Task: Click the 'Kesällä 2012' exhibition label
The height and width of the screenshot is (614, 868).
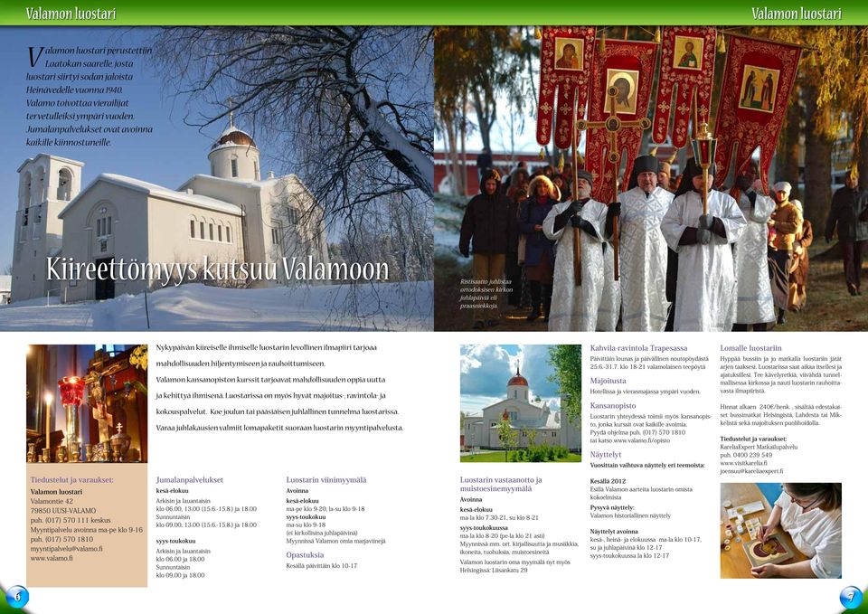Action: pos(608,481)
